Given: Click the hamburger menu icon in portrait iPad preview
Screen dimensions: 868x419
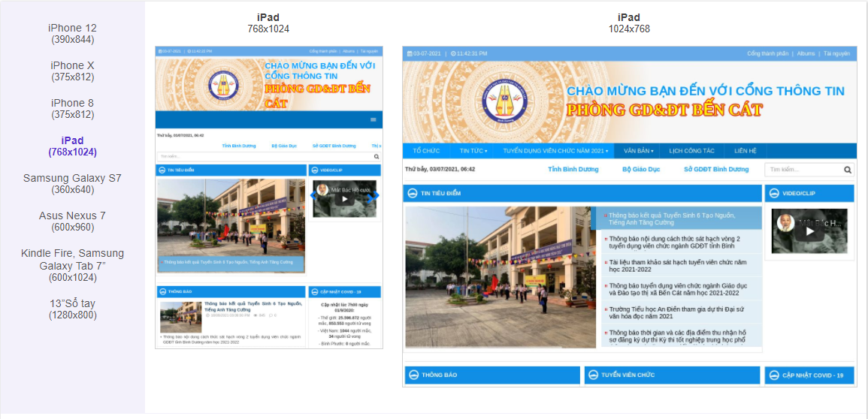Looking at the screenshot, I should [x=374, y=119].
